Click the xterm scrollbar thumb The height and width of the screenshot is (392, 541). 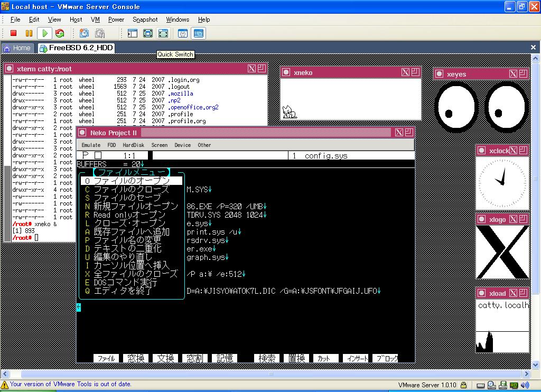7,203
